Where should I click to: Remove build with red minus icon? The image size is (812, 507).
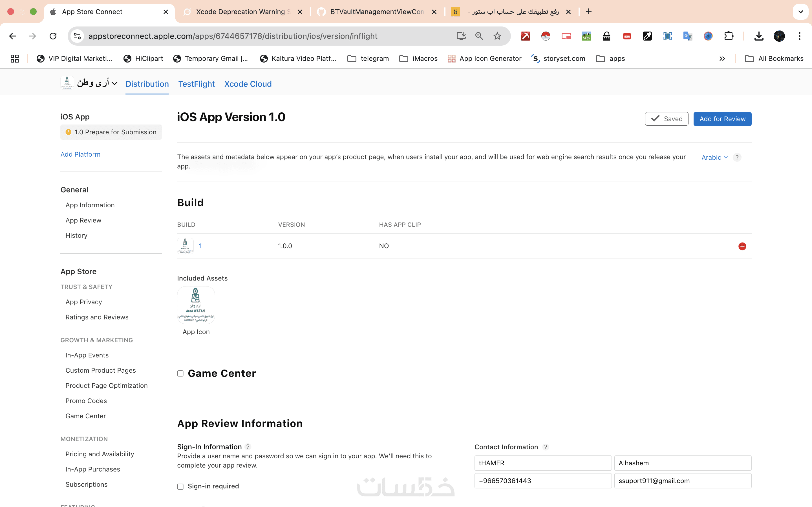click(x=742, y=246)
